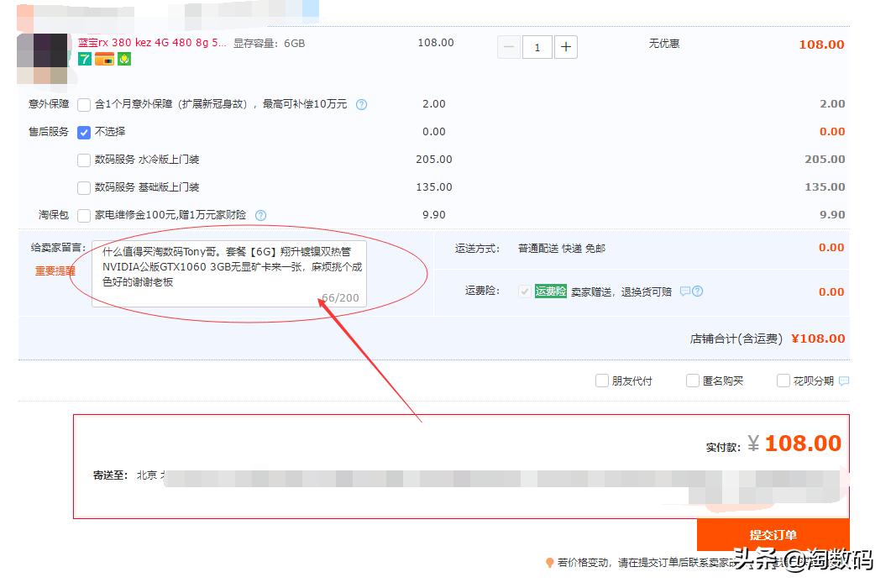Open the 重要提醒 reminder link

[x=55, y=271]
